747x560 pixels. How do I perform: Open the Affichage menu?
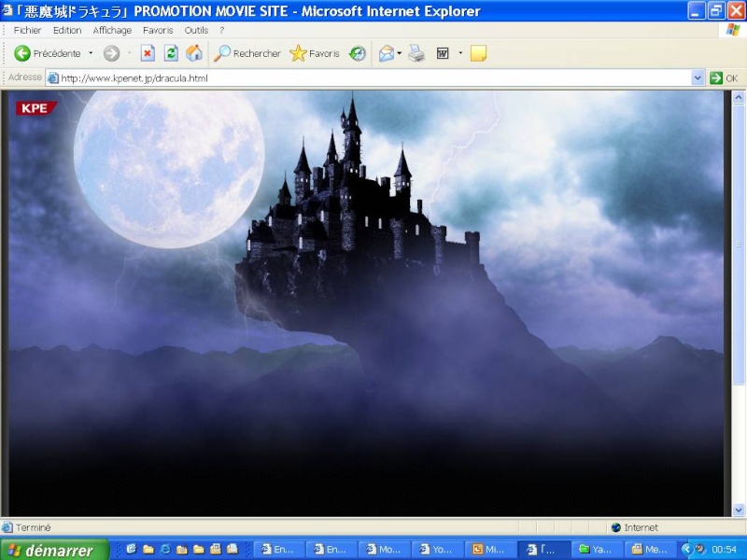point(112,30)
